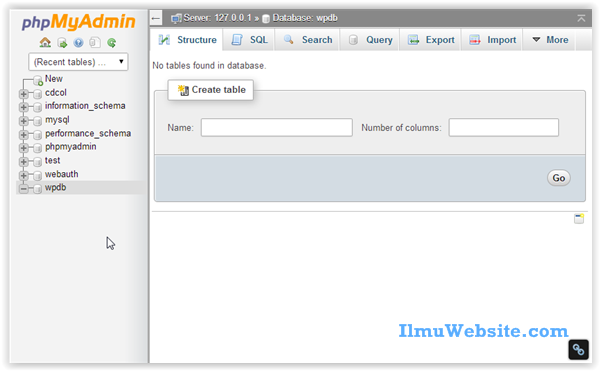The image size is (600, 371).
Task: Click the Number of columns field
Action: [x=504, y=127]
